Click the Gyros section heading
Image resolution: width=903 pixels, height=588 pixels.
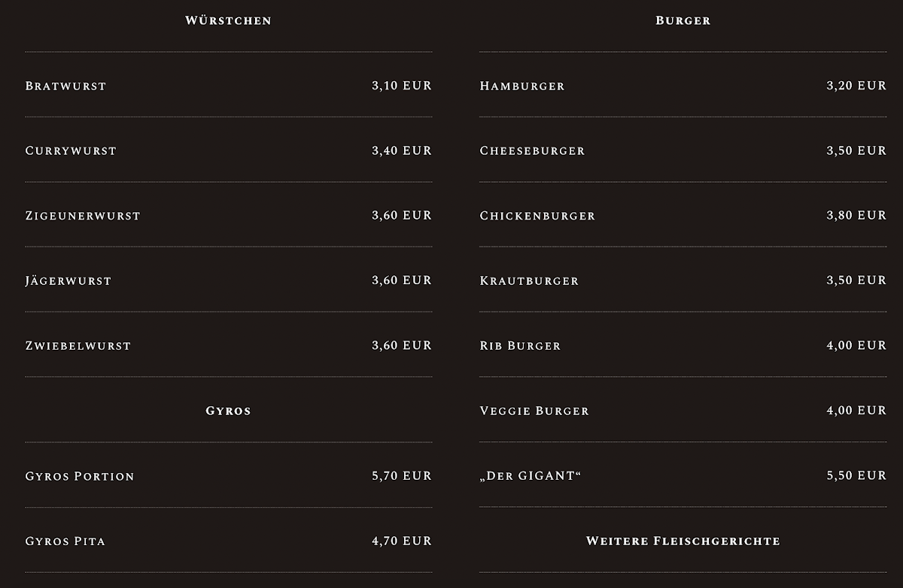228,411
